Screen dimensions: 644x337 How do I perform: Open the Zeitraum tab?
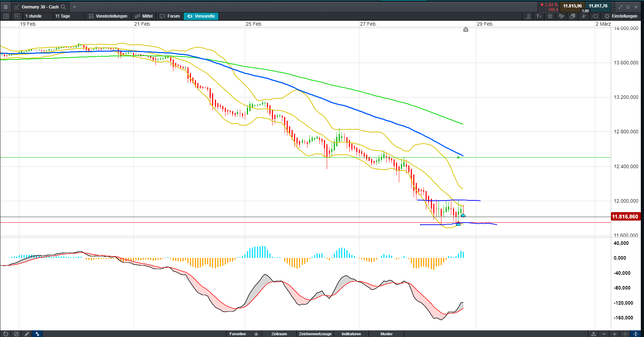coord(279,334)
